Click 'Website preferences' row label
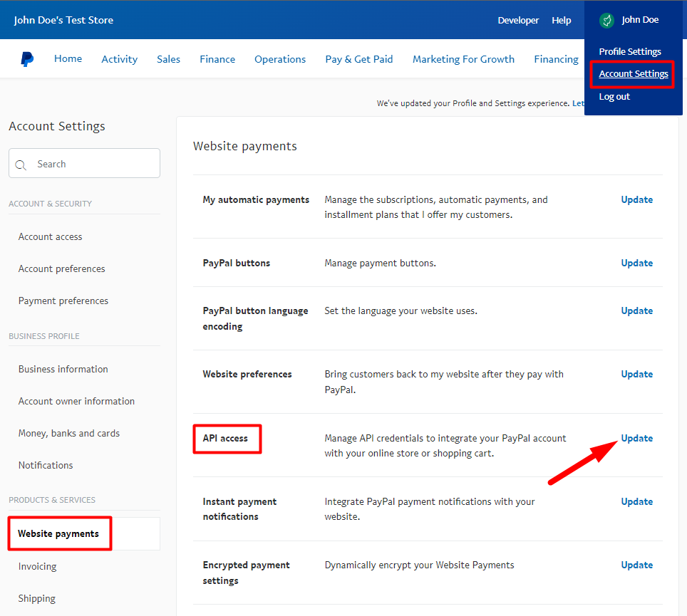The height and width of the screenshot is (616, 687). [x=247, y=375]
